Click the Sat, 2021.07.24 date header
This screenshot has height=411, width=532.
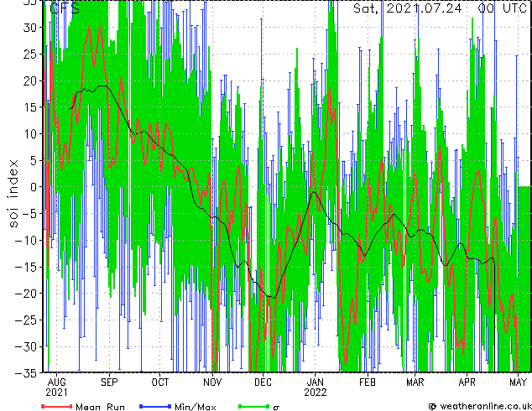(409, 8)
